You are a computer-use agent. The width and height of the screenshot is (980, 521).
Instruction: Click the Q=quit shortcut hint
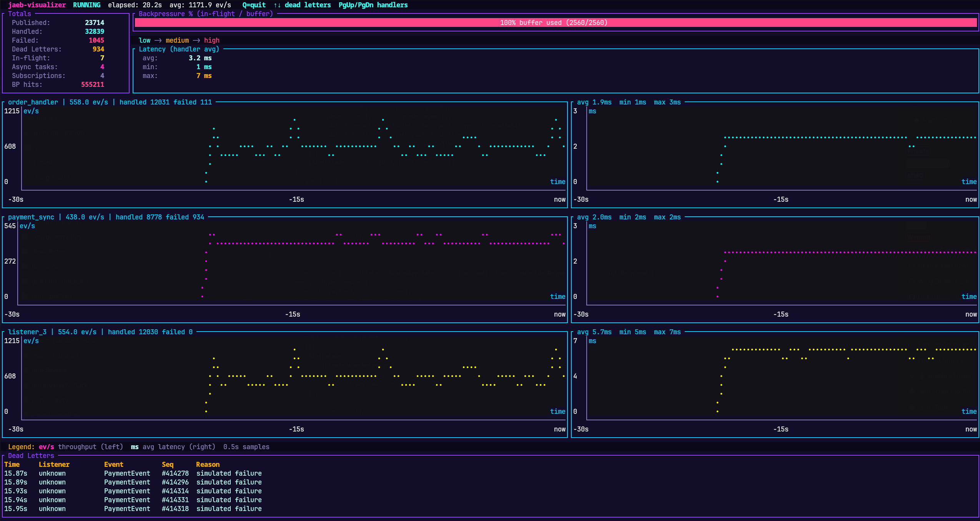pyautogui.click(x=254, y=5)
